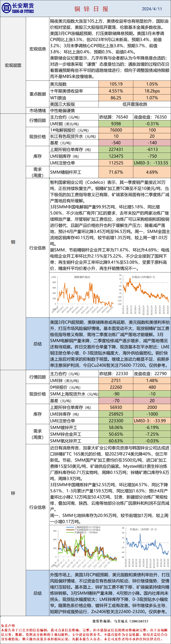171x644 pixels.
Task: Click the -7.25% change cell
Action: (x=152, y=434)
